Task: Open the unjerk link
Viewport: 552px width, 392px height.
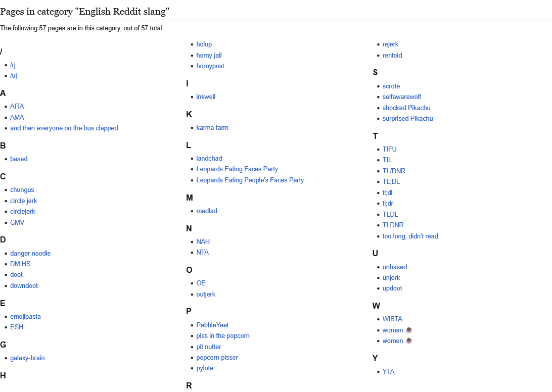Action: 391,278
